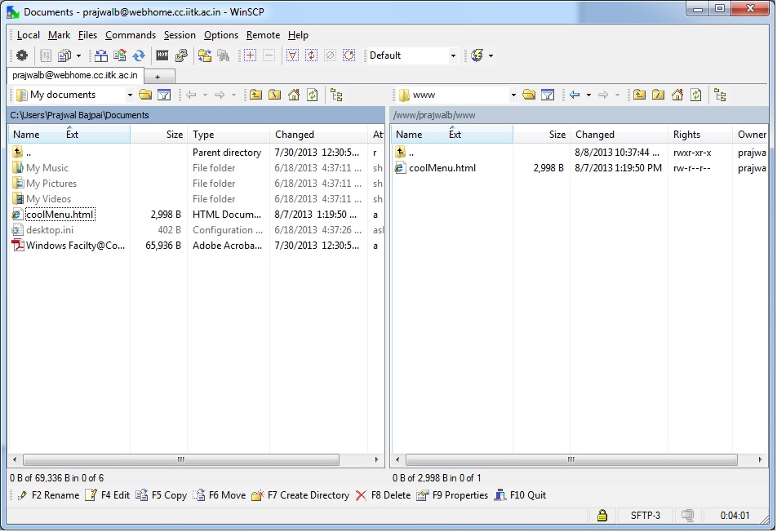Open the Default transfer settings dropdown

(412, 55)
